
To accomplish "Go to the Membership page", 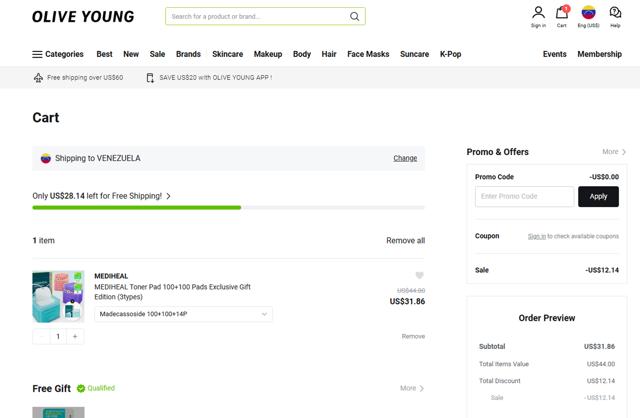I will coord(599,54).
